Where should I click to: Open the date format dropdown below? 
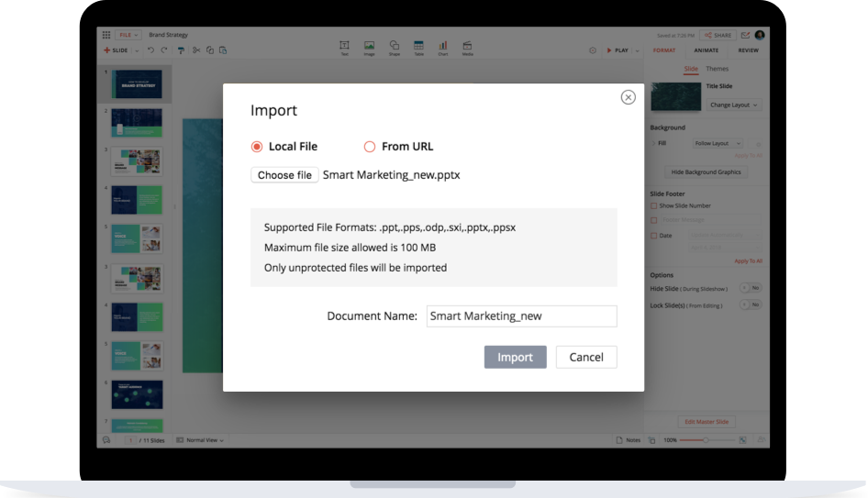tap(724, 248)
